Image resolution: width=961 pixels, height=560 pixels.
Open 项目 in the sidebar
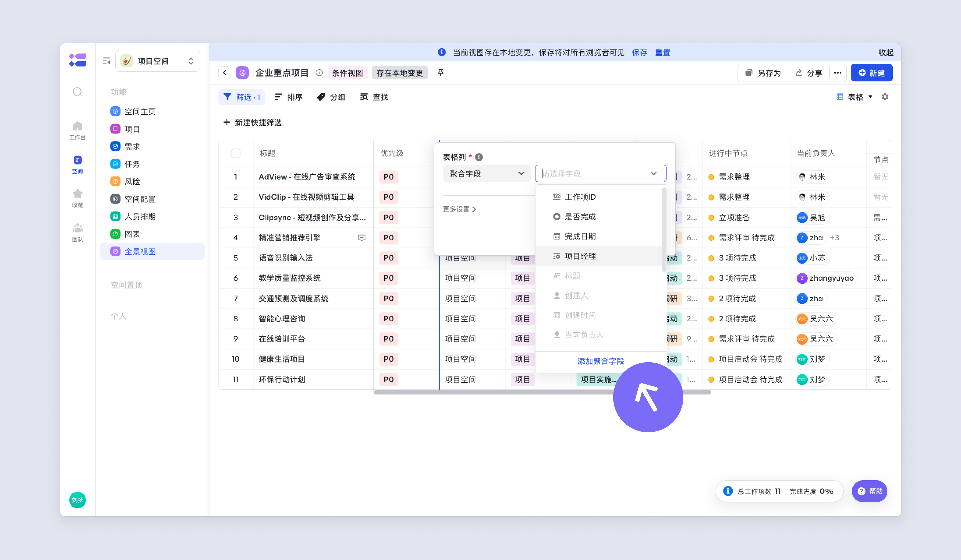point(152,129)
